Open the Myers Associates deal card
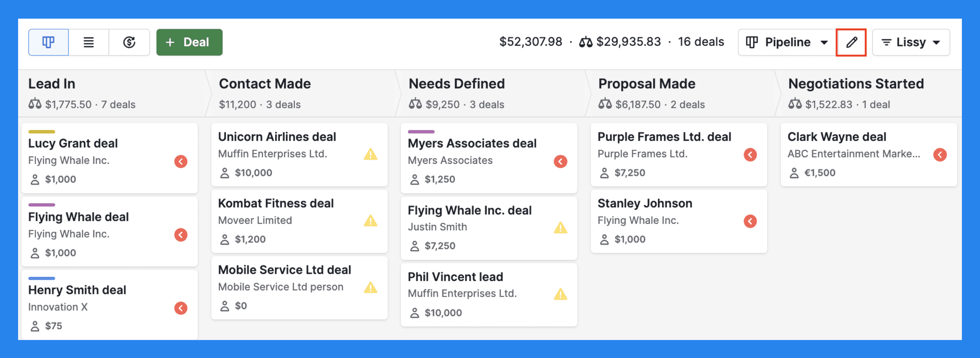The image size is (980, 358). pos(472,143)
